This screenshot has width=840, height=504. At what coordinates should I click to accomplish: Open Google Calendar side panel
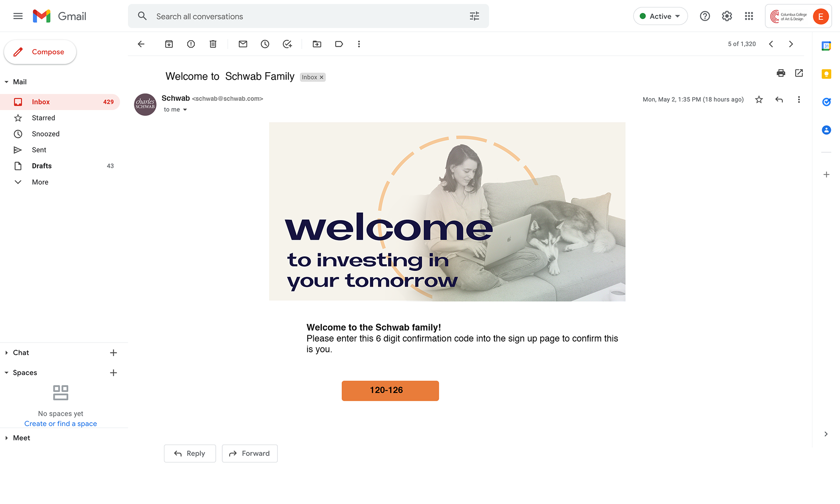826,46
